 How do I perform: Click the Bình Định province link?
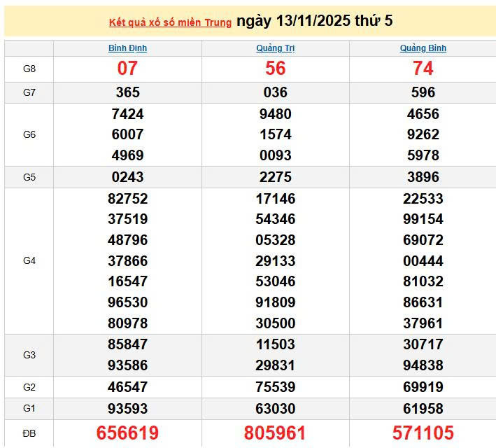point(127,48)
